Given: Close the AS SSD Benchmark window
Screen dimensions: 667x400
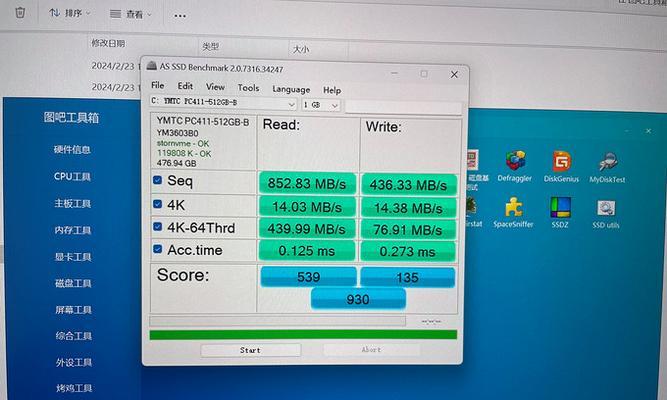Looking at the screenshot, I should (454, 74).
